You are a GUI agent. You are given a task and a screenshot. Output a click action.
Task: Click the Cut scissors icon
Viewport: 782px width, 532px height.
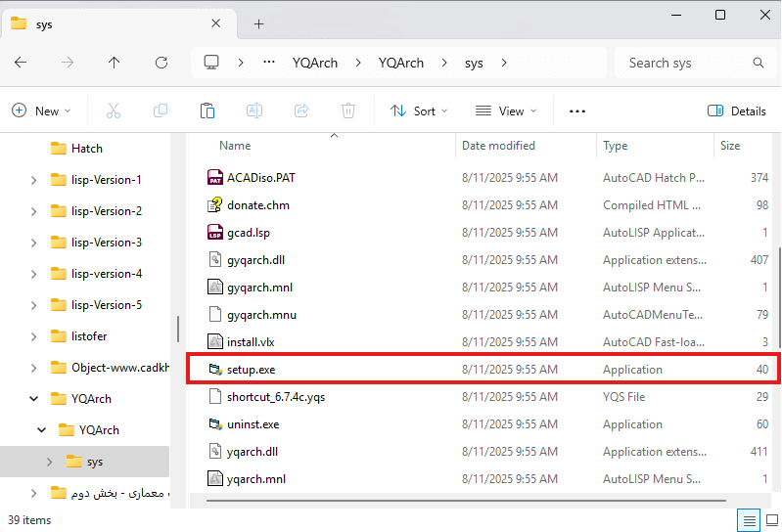[x=114, y=111]
